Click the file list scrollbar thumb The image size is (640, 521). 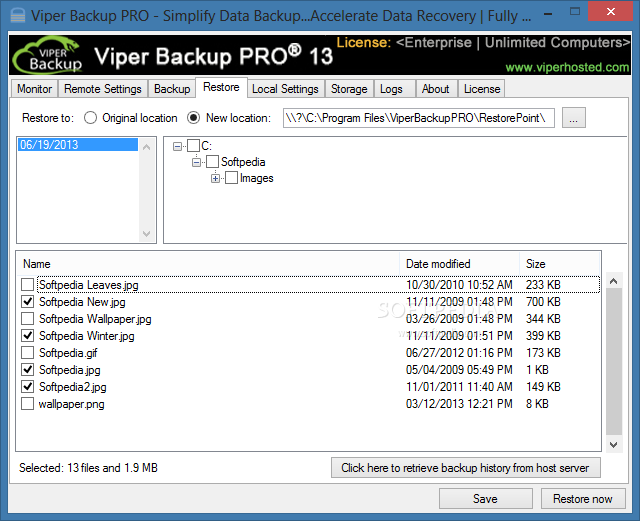click(613, 361)
